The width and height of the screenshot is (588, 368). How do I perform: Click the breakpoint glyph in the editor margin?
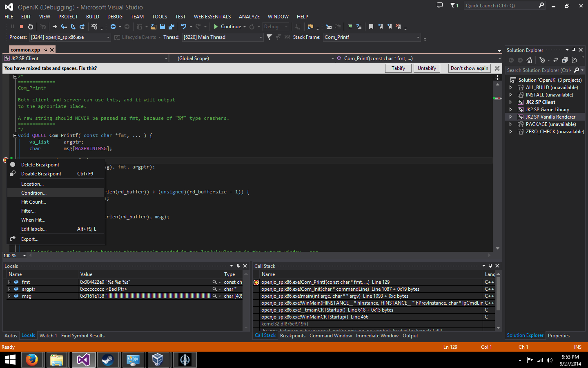[6, 160]
